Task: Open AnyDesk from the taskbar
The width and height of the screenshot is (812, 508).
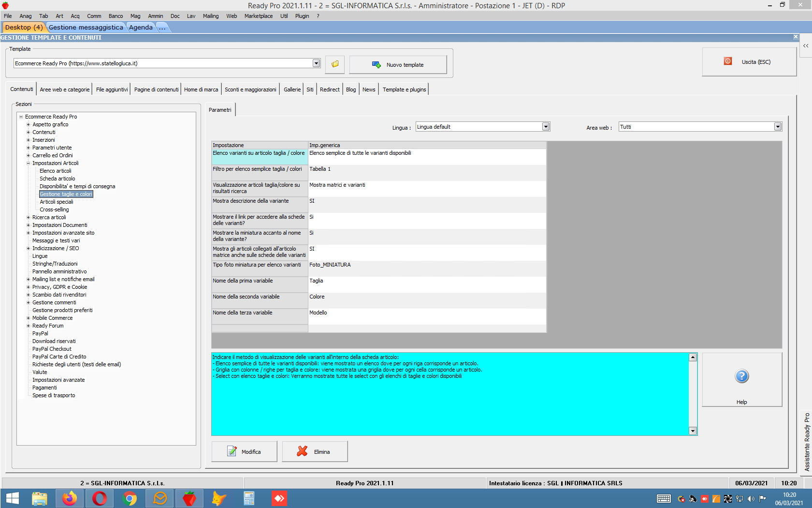Action: coord(279,498)
